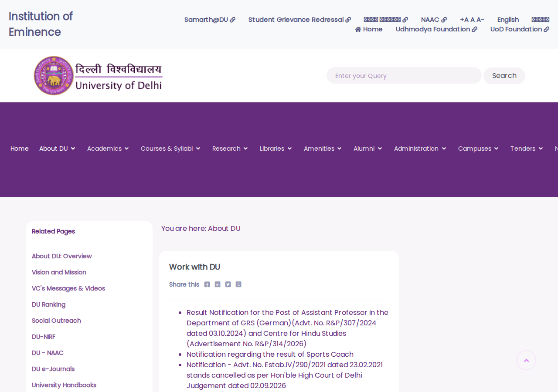The image size is (558, 392).
Task: Open the Advt. No. Estab.IV/290/2021 cancellation notification
Action: coord(285,375)
